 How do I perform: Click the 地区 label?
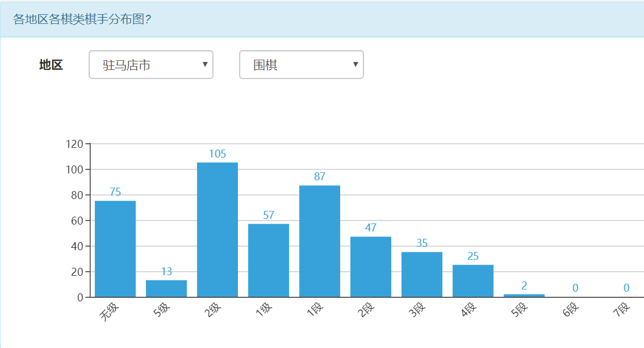(x=51, y=65)
